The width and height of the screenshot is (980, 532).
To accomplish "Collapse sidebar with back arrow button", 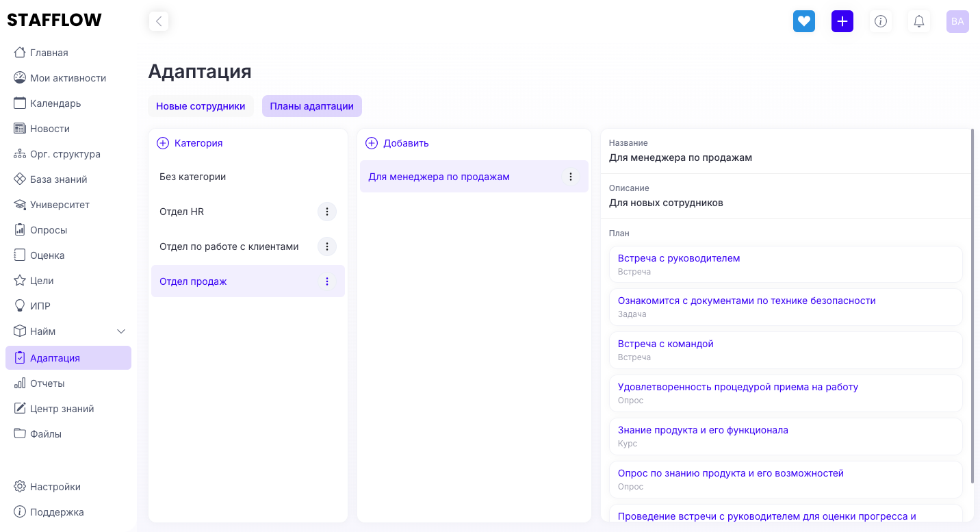I will pyautogui.click(x=159, y=21).
